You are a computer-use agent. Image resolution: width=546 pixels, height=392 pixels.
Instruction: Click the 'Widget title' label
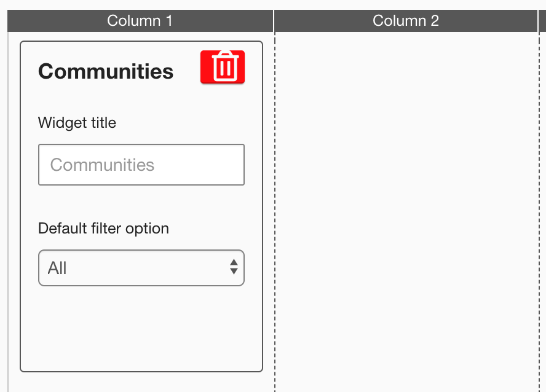77,123
